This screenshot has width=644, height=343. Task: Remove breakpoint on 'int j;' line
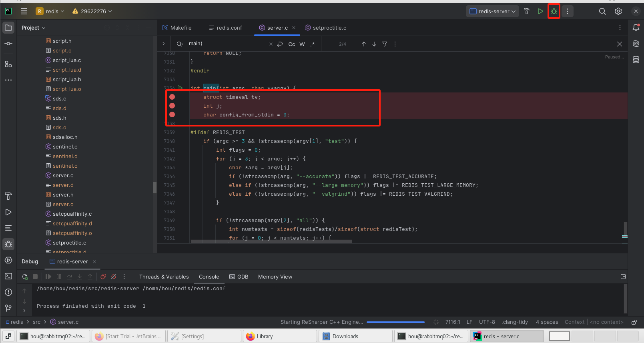pos(172,106)
